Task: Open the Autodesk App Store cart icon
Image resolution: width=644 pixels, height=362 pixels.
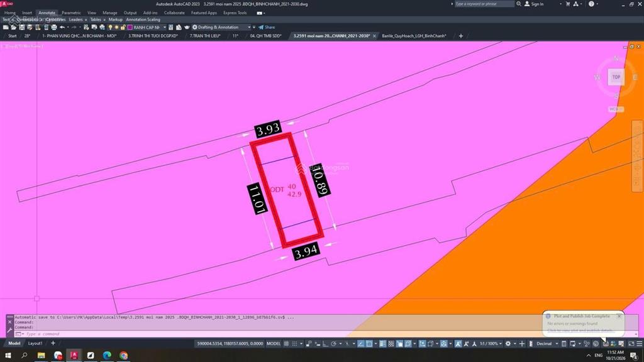Action: [568, 4]
